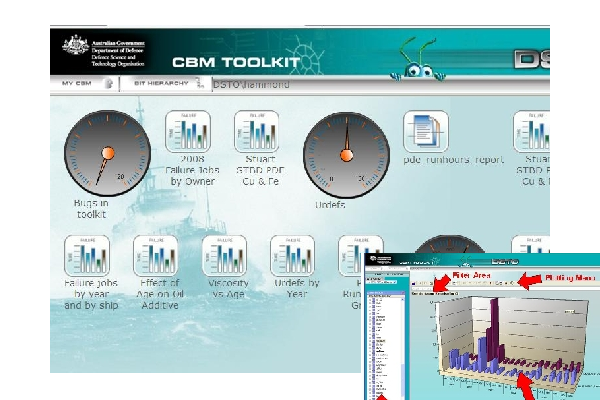Click the green bug mascot in the header
Screen dimensions: 600x400
point(416,60)
